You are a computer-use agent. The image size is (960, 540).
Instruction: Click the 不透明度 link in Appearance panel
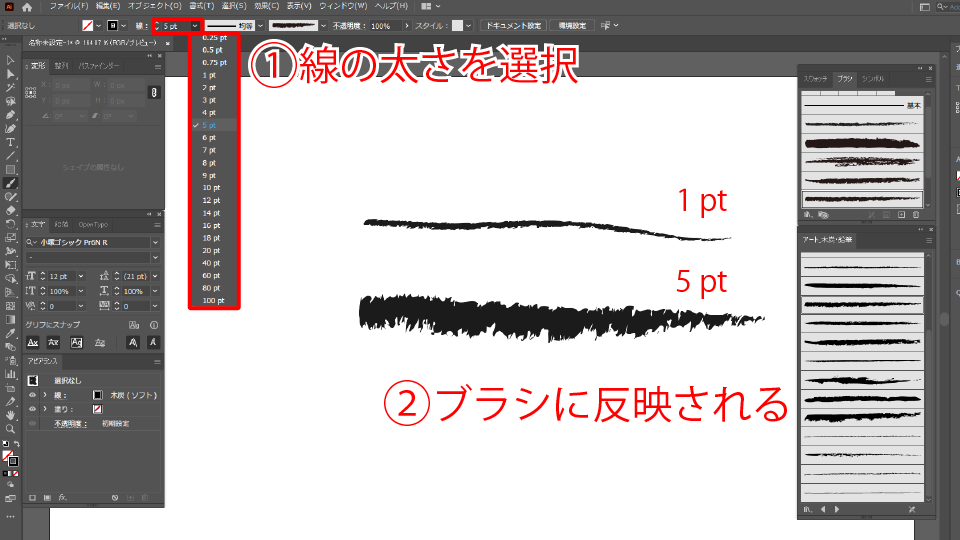tap(70, 424)
